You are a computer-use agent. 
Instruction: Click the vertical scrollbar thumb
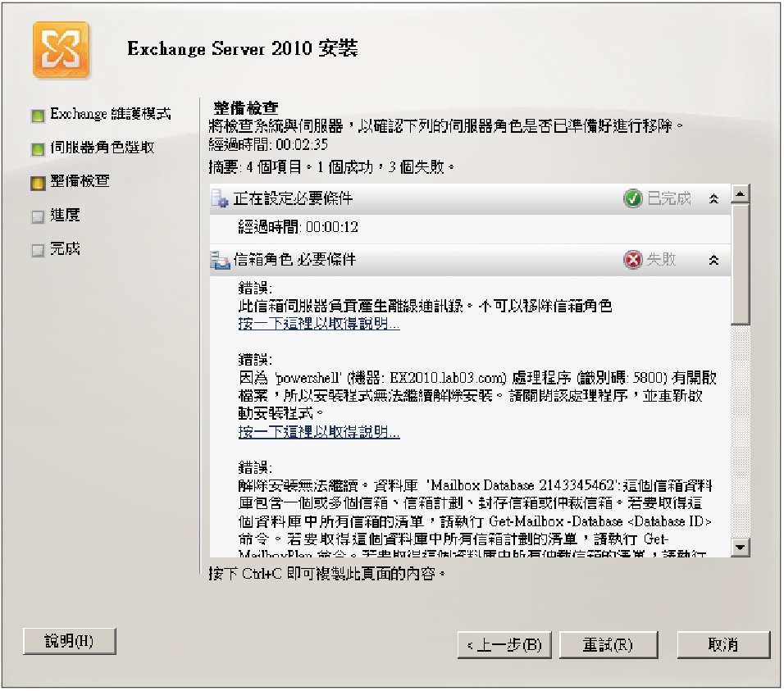pyautogui.click(x=740, y=264)
